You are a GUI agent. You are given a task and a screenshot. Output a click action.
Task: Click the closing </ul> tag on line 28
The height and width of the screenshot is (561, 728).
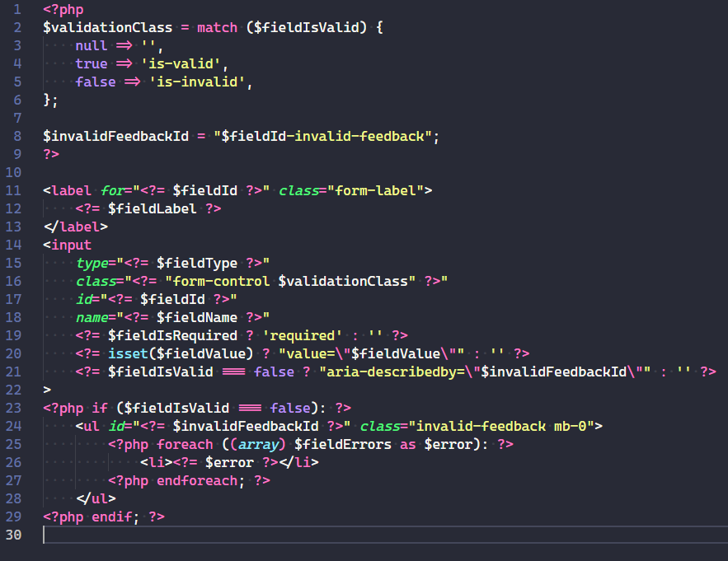click(96, 498)
